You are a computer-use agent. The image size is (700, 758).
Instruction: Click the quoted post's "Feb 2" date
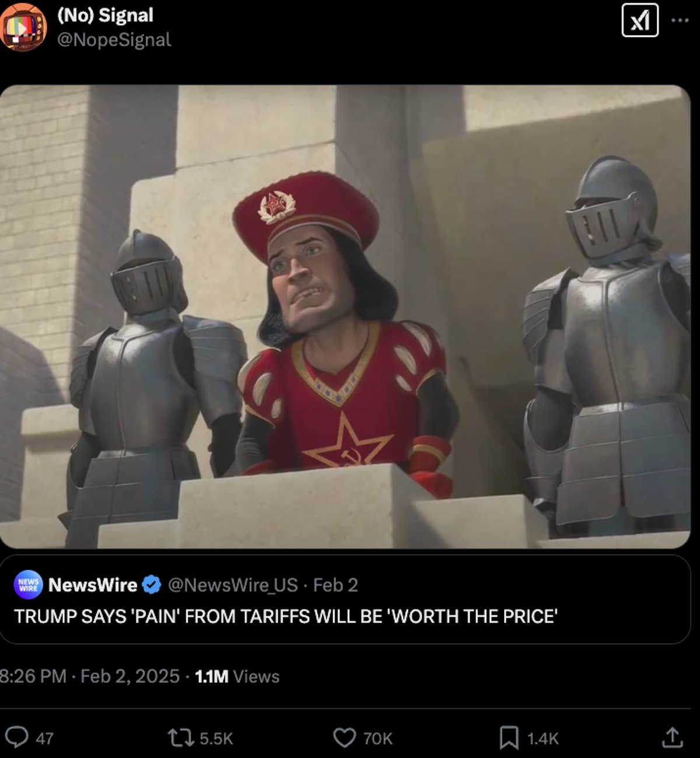(x=335, y=585)
